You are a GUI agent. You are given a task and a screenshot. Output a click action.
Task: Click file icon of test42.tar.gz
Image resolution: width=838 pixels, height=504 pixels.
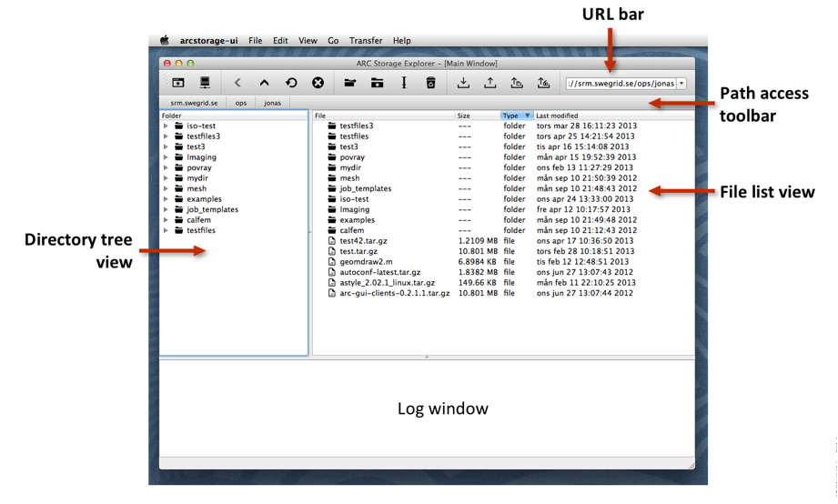pyautogui.click(x=332, y=241)
